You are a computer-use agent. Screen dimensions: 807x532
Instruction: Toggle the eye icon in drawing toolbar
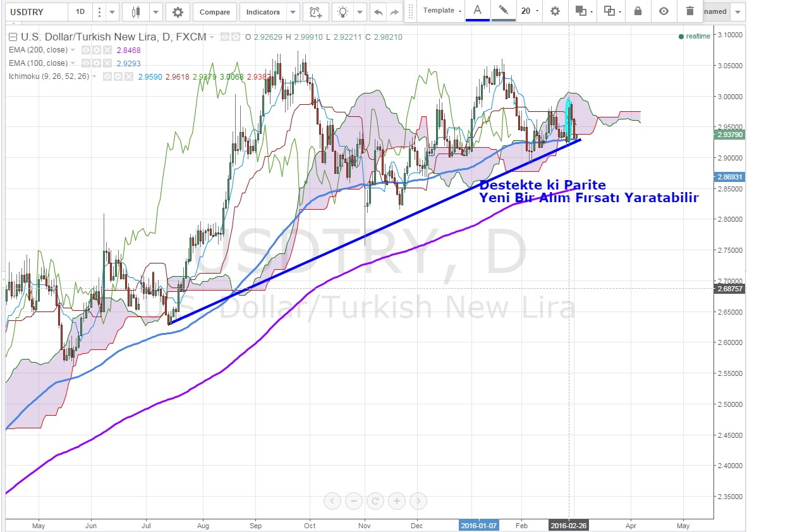click(663, 11)
